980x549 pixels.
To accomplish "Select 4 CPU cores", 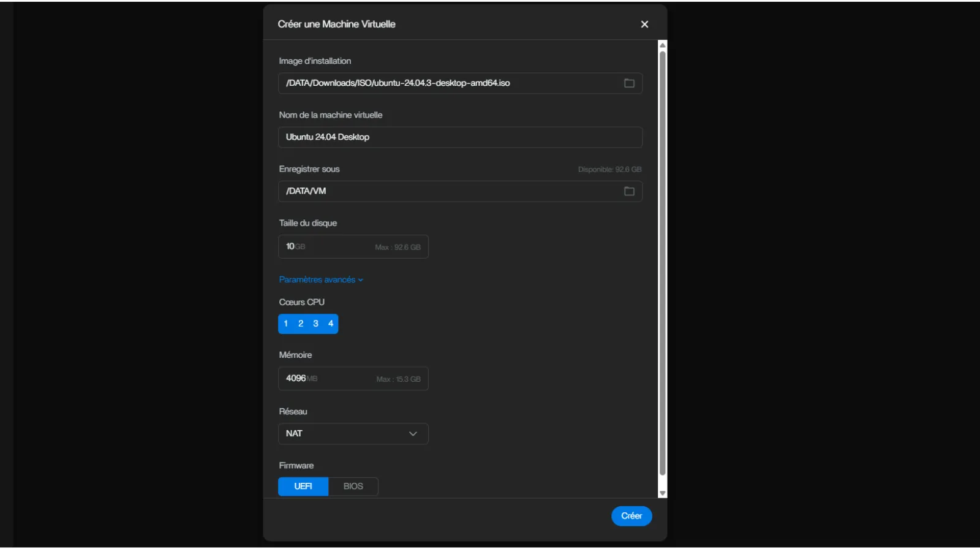I will [331, 324].
